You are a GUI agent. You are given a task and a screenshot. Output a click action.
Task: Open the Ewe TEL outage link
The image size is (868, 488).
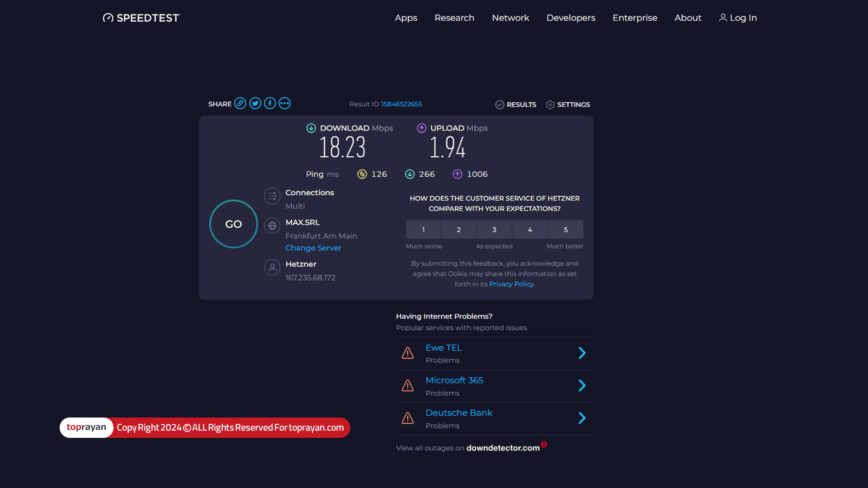coord(444,348)
